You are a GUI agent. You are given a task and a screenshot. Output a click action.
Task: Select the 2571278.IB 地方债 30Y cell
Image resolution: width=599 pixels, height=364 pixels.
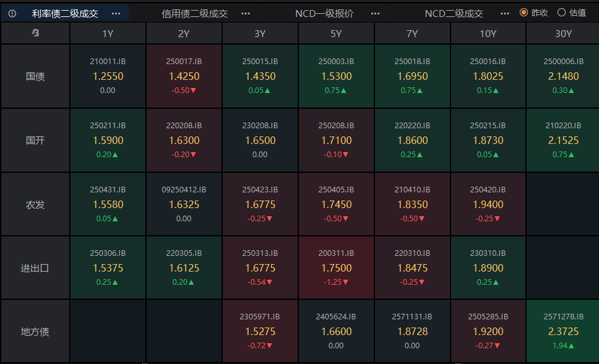pos(563,331)
